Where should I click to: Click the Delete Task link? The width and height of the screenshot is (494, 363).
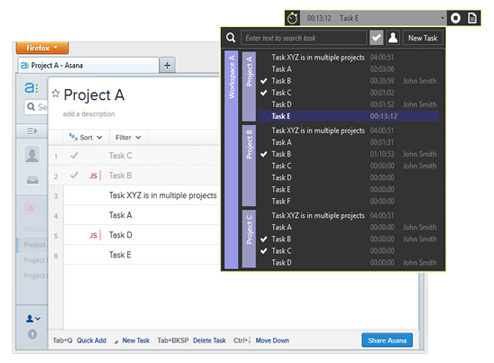[x=209, y=340]
